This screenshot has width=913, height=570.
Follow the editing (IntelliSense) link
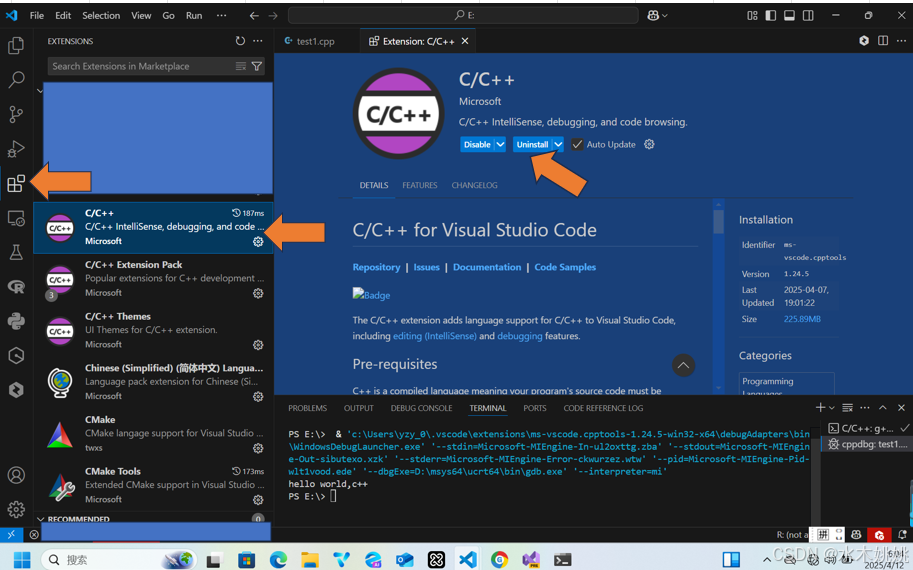click(434, 336)
